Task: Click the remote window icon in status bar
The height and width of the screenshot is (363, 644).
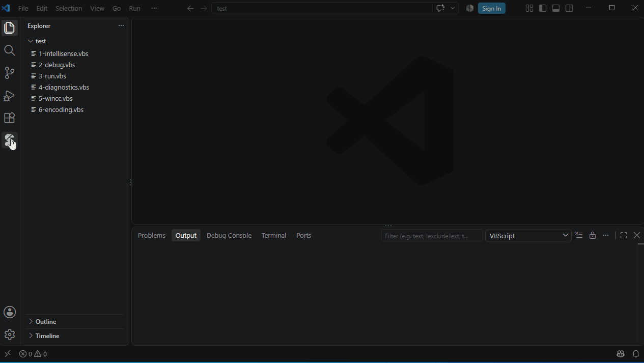Action: [x=8, y=354]
